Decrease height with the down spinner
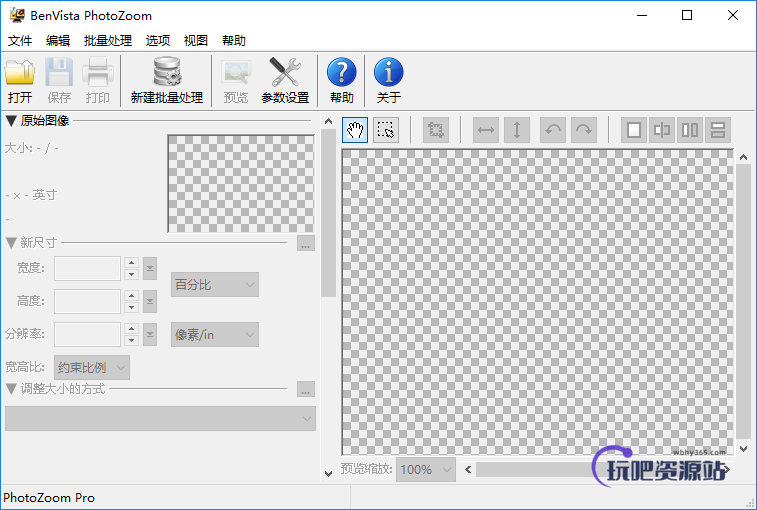Screen dimensions: 757x510 (131, 307)
